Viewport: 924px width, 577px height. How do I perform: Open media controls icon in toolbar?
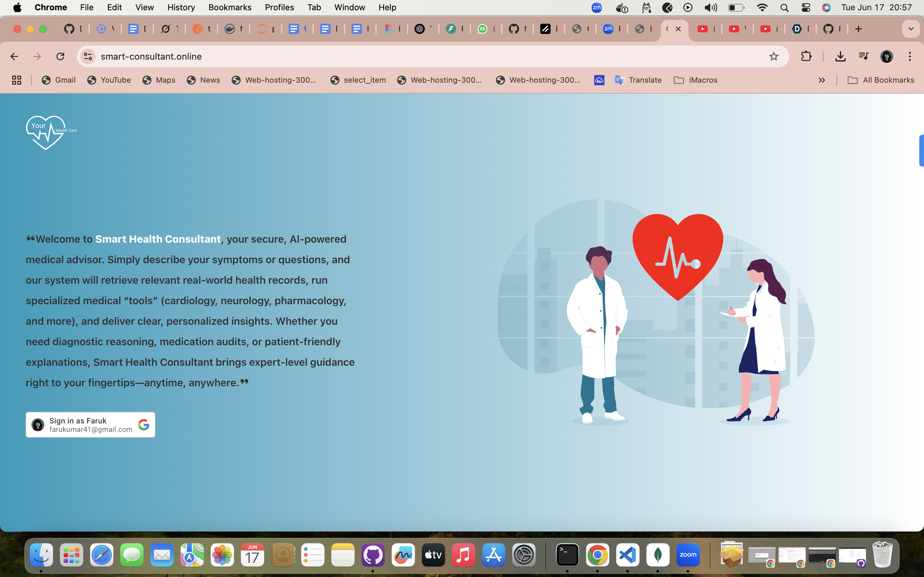[863, 56]
